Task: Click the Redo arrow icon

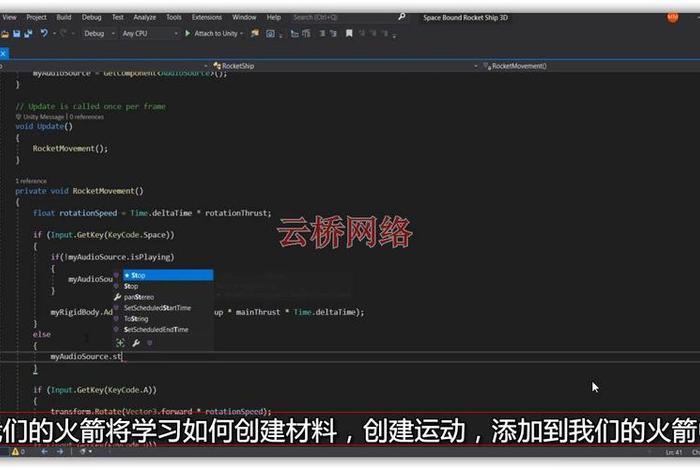Action: pos(64,33)
